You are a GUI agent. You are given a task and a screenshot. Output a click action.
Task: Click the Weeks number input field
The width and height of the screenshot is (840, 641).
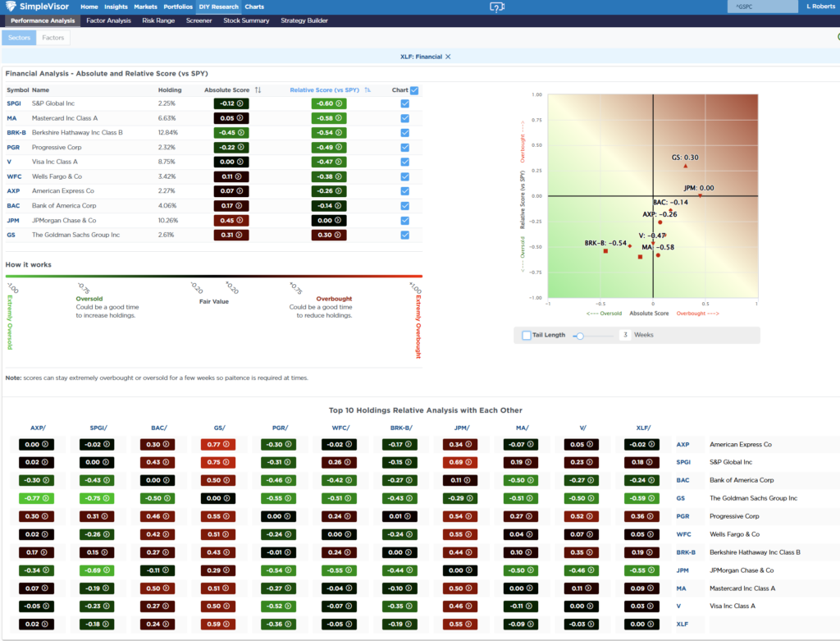tap(627, 335)
